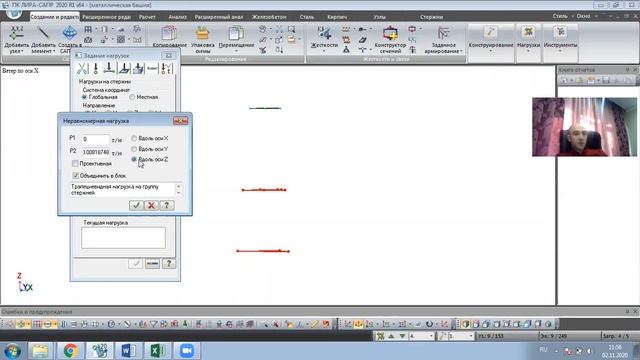Expand the Перемещение dropdown arrow
640x360 pixels.
(236, 51)
